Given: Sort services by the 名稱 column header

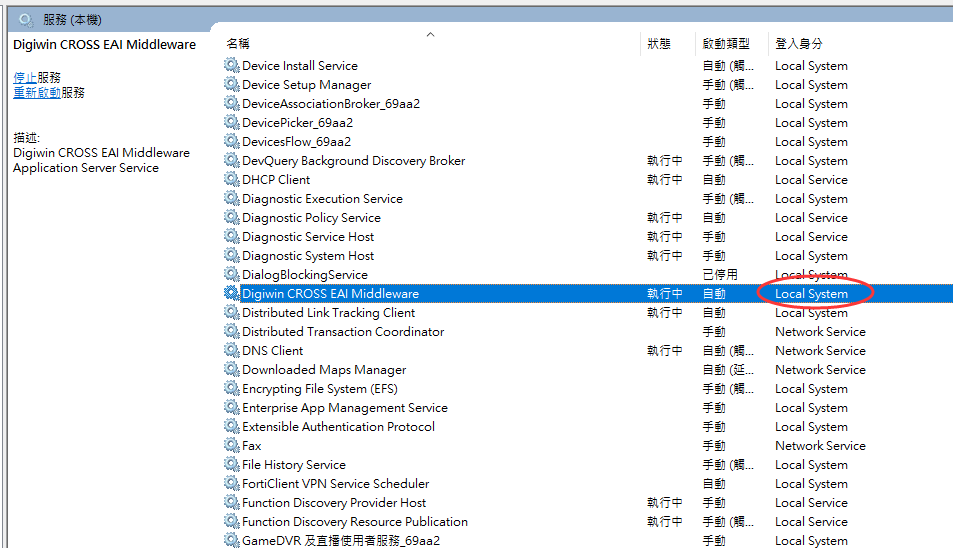Looking at the screenshot, I should click(238, 44).
